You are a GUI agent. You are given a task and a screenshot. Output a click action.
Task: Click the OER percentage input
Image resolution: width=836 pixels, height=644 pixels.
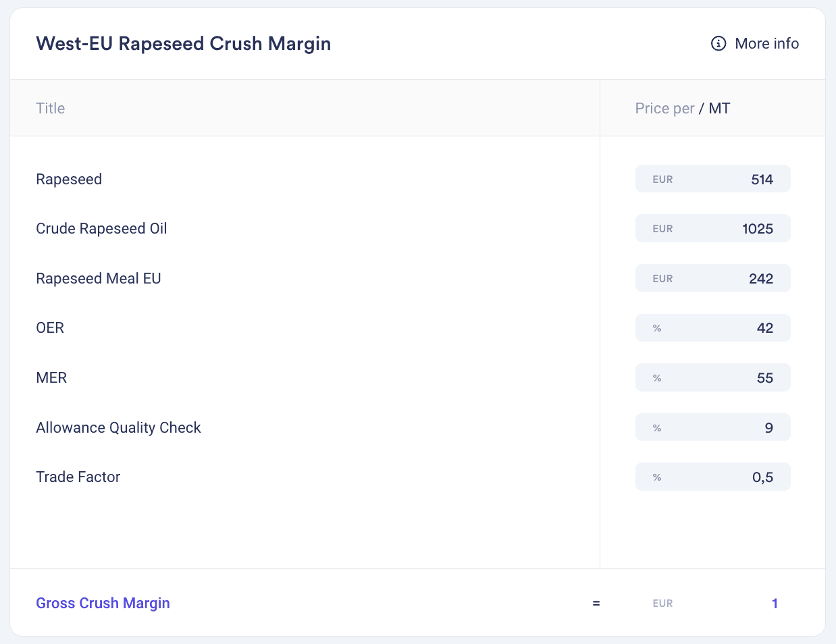click(713, 328)
